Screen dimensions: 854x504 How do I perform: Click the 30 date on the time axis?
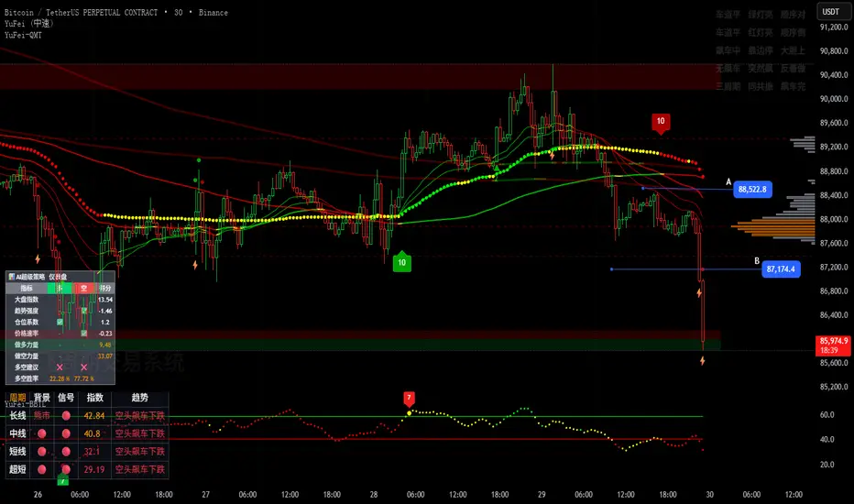(x=709, y=495)
